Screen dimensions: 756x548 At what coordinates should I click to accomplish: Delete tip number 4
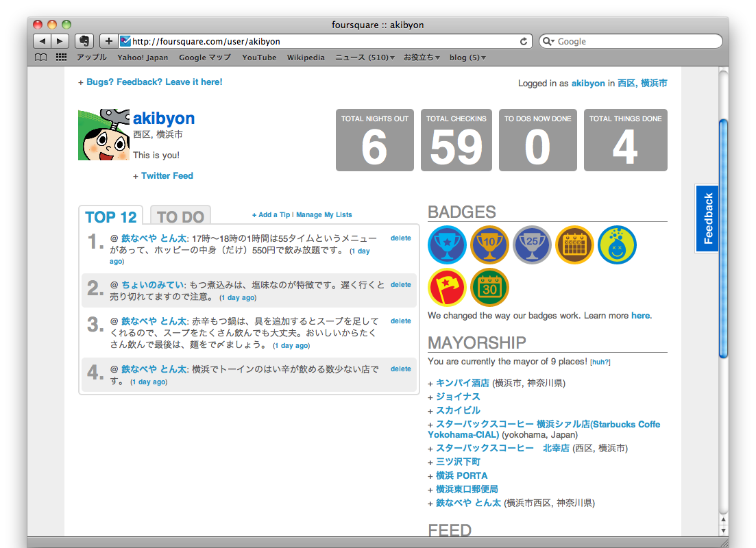[401, 369]
